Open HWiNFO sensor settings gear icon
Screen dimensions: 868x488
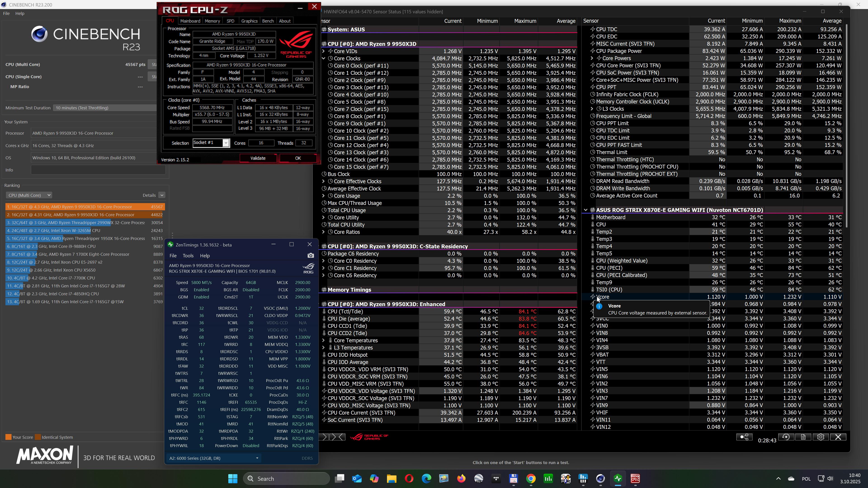(821, 437)
